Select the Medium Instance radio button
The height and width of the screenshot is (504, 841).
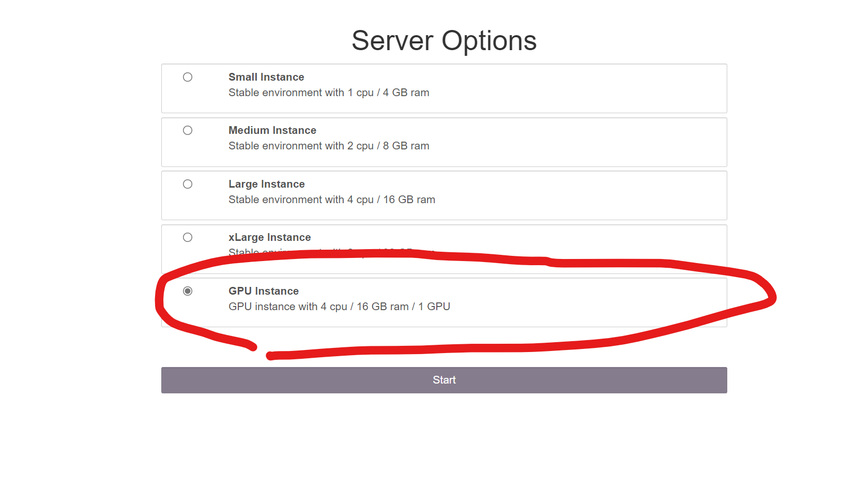(188, 130)
